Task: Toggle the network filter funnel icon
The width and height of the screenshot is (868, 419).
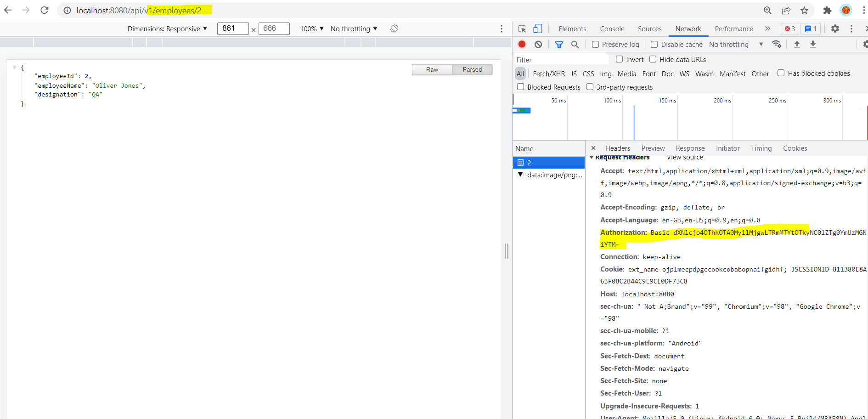Action: (x=559, y=45)
